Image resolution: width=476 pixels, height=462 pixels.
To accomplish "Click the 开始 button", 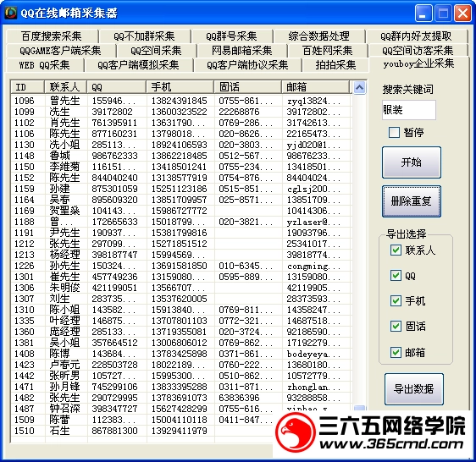I will 412,162.
